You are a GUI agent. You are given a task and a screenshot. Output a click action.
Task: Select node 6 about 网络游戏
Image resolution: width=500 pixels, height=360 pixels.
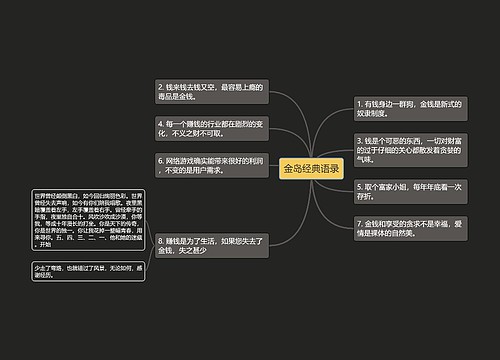click(x=212, y=165)
